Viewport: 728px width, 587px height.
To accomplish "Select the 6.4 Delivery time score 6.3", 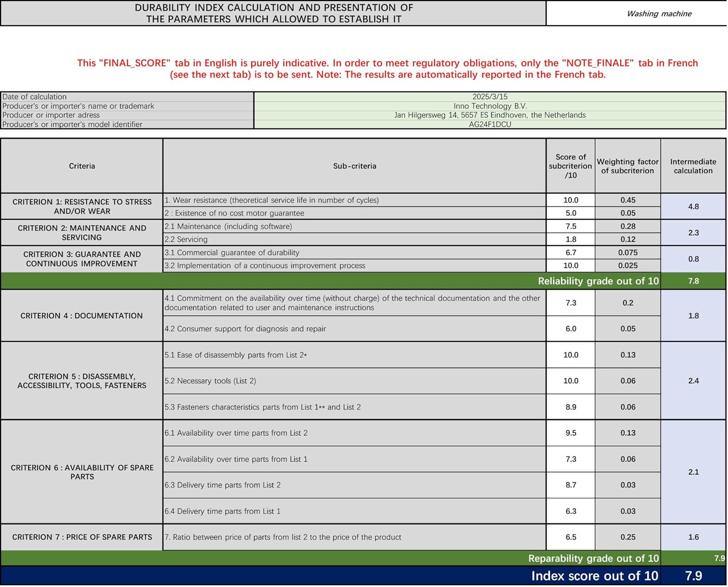I will coord(570,511).
